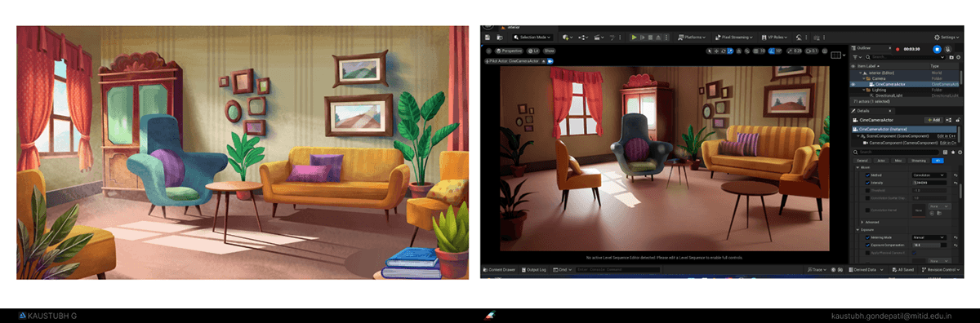Open the viewport layout grid menu

click(837, 55)
